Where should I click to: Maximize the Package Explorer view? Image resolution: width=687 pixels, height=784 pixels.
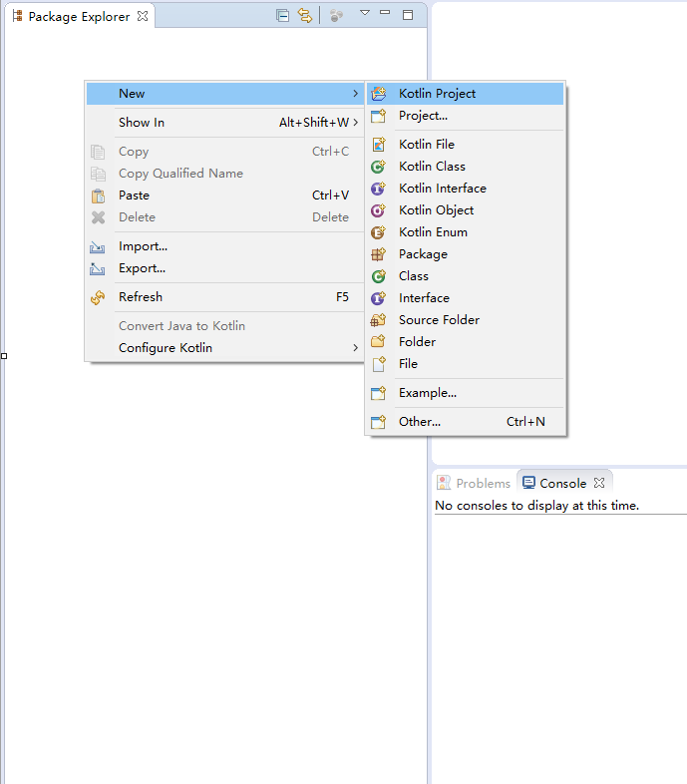click(x=408, y=15)
